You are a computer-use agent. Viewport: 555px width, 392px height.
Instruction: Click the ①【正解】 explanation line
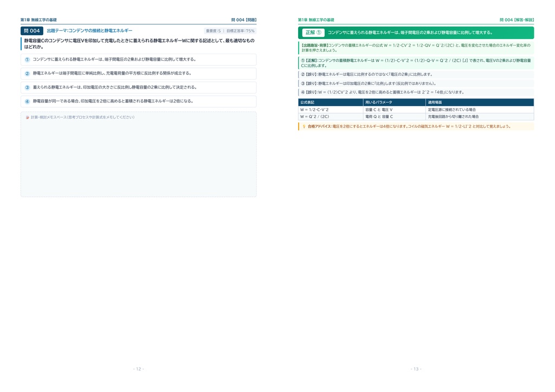pyautogui.click(x=416, y=63)
